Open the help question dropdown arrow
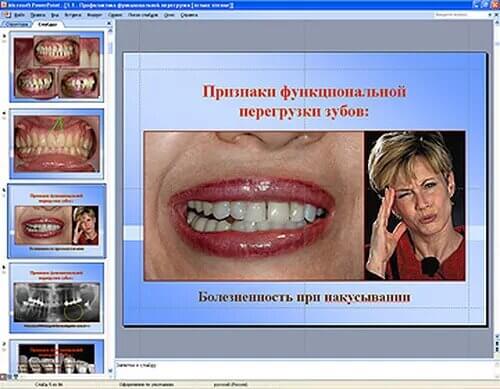The image size is (500, 389). point(489,15)
